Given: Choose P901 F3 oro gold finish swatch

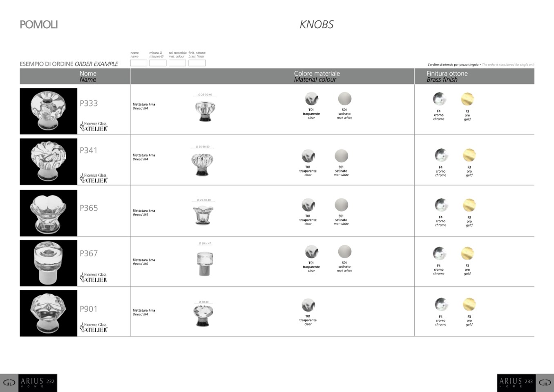Looking at the screenshot, I should 469,305.
